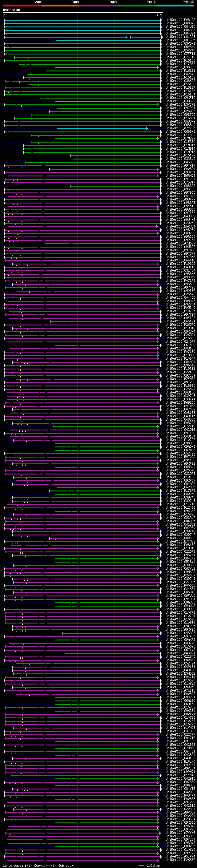Click the purple ~60% identity legend bar
Screen dimensions: 197x868
click(98, 6)
